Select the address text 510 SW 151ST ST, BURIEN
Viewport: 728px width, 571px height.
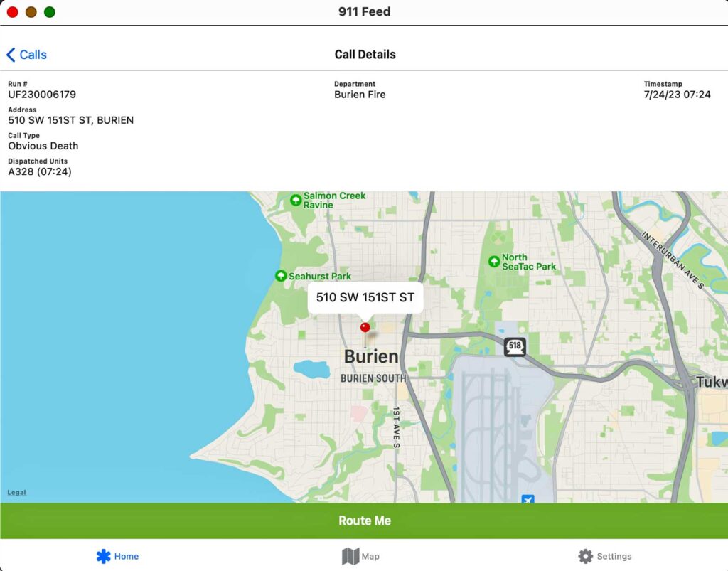(x=71, y=120)
